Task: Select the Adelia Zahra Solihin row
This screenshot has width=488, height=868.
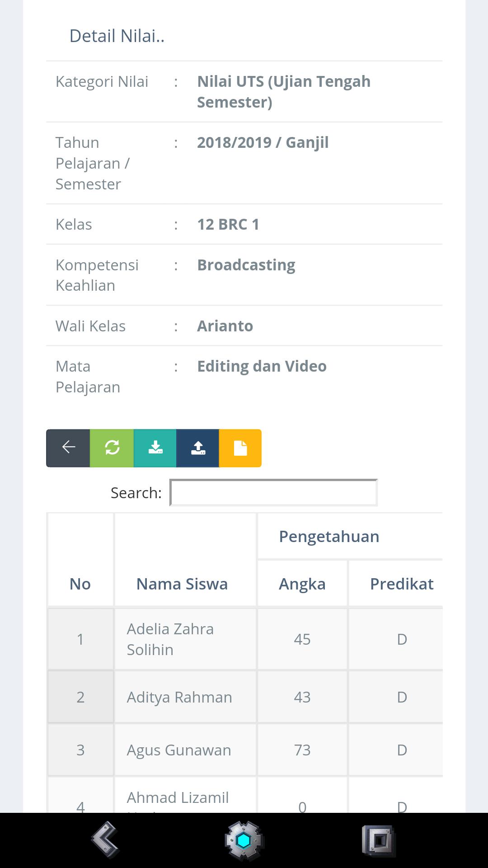Action: (x=170, y=639)
